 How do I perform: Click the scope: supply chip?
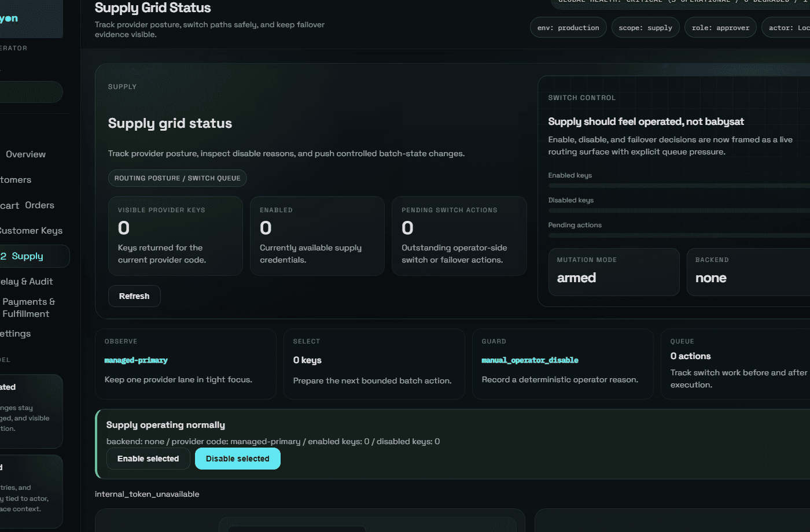645,27
